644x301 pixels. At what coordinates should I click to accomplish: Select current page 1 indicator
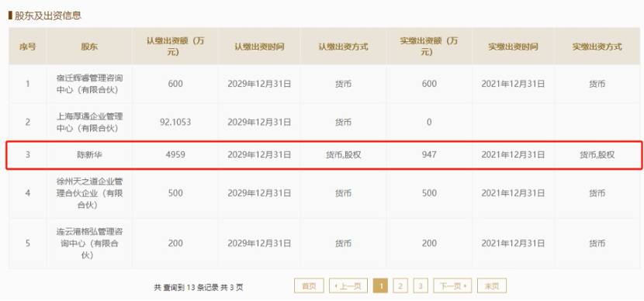pos(380,285)
